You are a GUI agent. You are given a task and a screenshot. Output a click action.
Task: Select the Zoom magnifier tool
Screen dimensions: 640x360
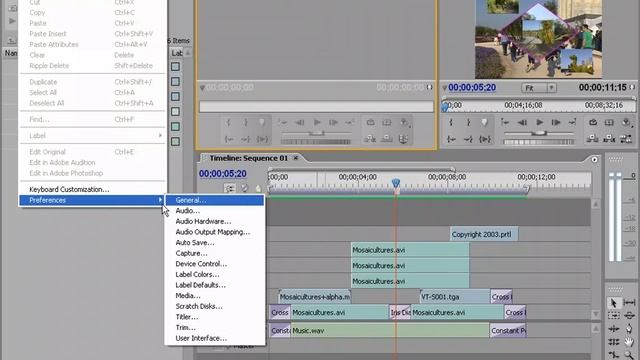(629, 354)
